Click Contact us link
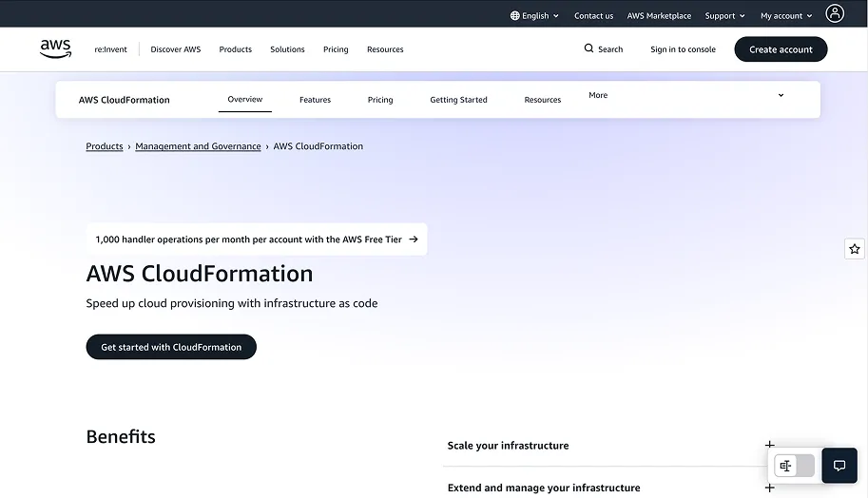 click(x=593, y=15)
